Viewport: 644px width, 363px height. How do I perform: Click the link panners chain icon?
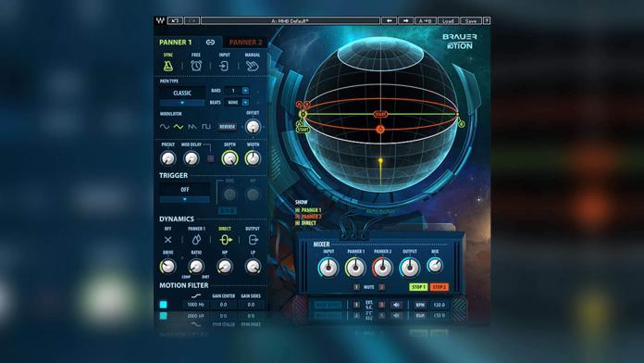pos(210,43)
